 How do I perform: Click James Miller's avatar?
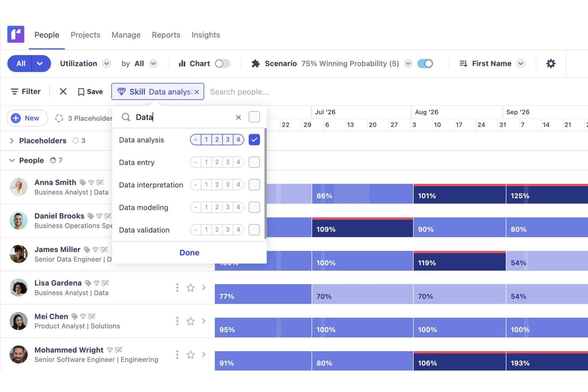(x=19, y=254)
